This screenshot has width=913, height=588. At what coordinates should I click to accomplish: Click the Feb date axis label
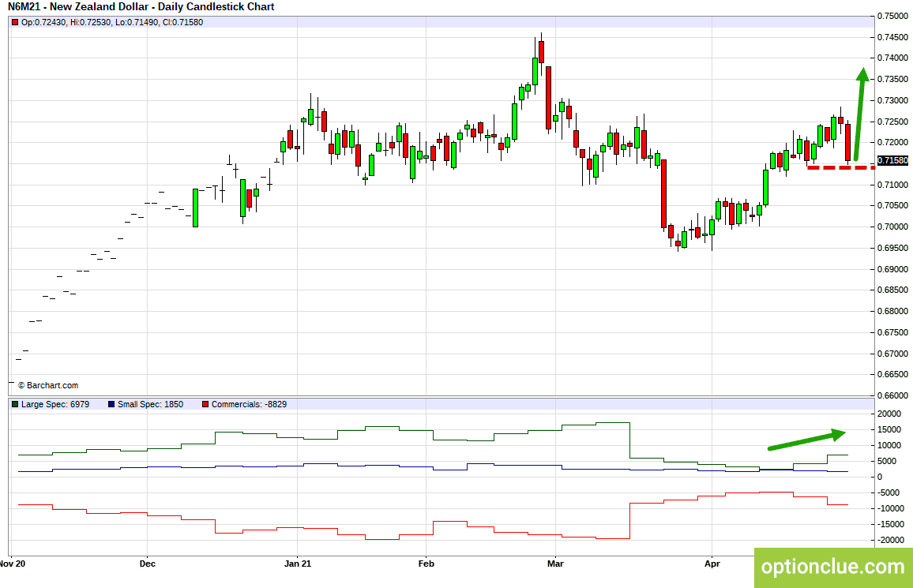(426, 564)
